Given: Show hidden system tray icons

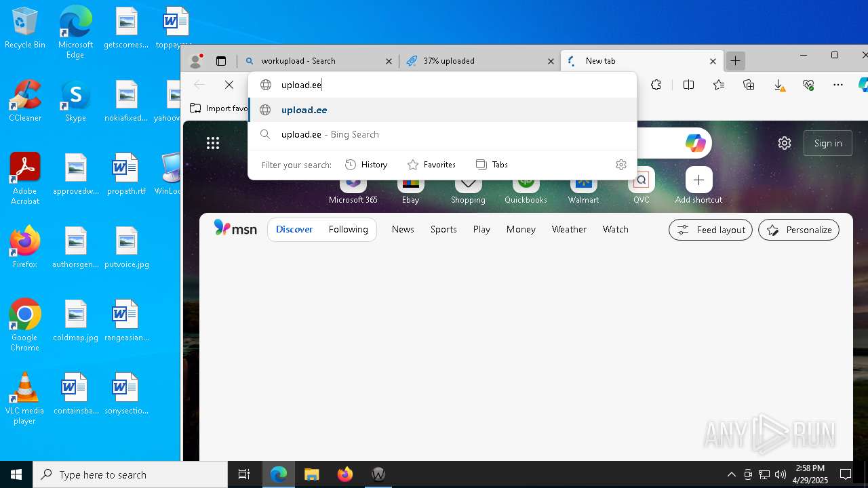Looking at the screenshot, I should click(x=731, y=474).
